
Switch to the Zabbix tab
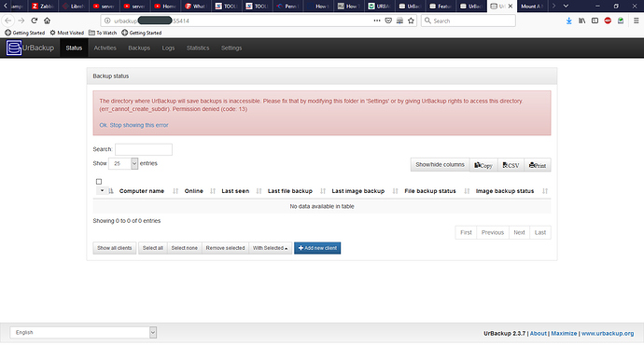[x=43, y=7]
